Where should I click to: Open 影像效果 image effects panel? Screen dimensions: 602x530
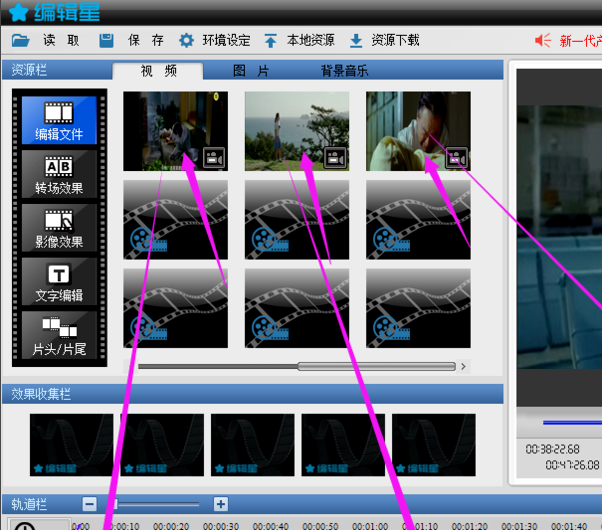[x=59, y=228]
